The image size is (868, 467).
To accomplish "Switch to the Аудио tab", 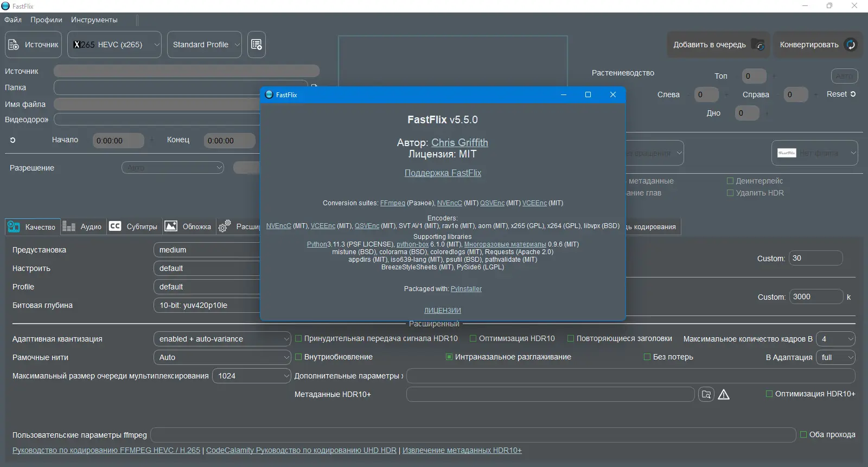I will (82, 226).
